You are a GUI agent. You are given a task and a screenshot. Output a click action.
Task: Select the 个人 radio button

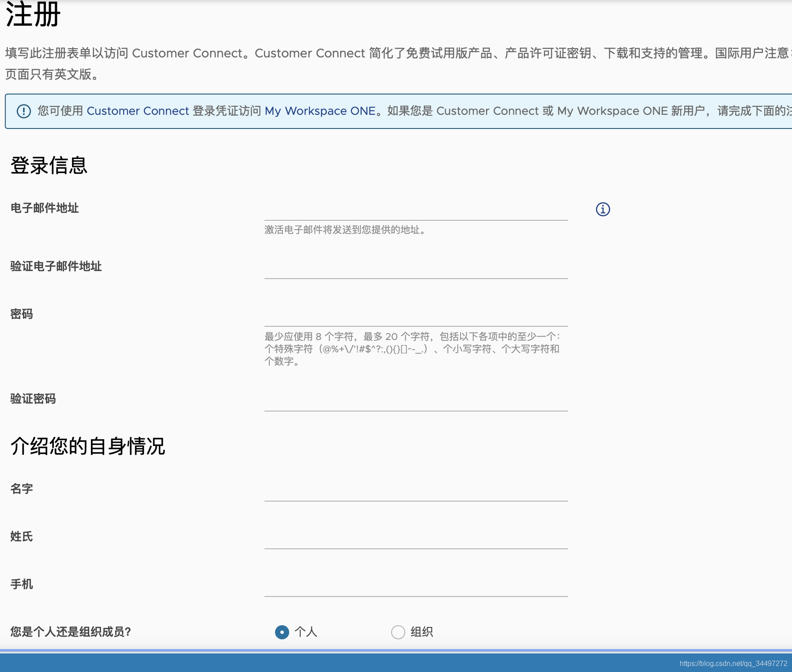pyautogui.click(x=282, y=632)
